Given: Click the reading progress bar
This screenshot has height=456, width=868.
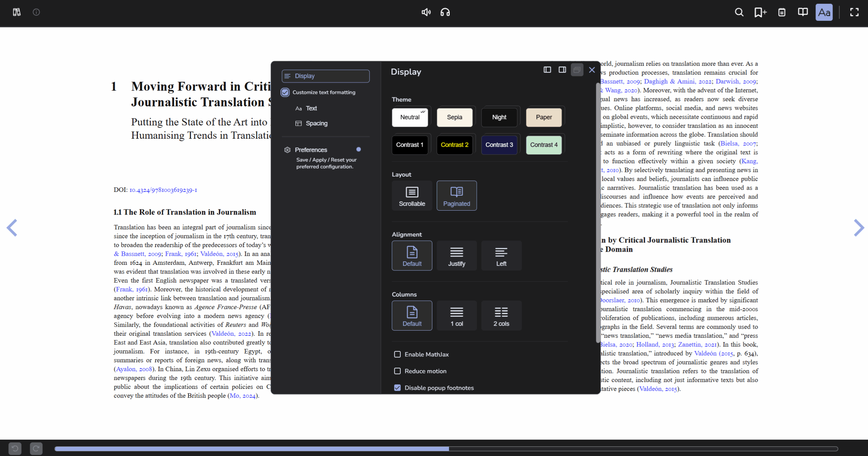Looking at the screenshot, I should 446,449.
